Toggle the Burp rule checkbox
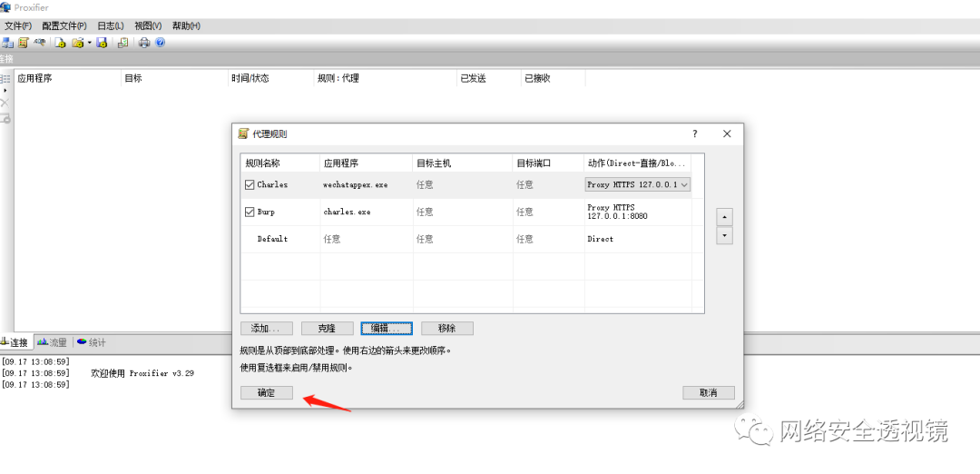The height and width of the screenshot is (474, 980). tap(250, 212)
